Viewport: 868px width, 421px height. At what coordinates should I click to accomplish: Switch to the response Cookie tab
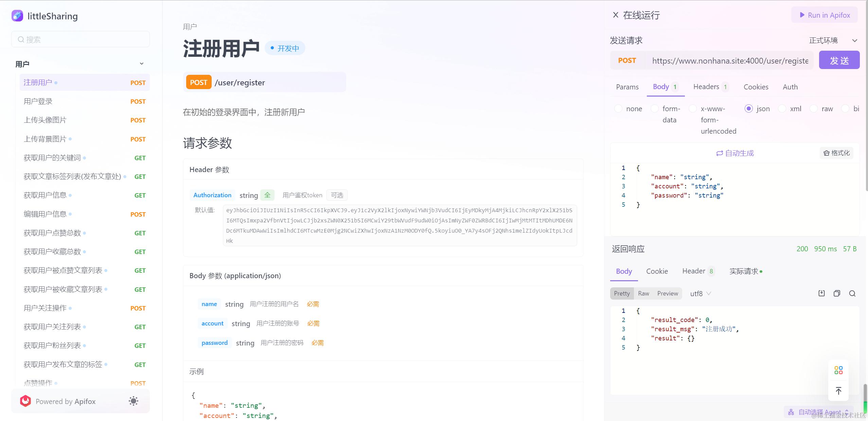[x=657, y=271]
